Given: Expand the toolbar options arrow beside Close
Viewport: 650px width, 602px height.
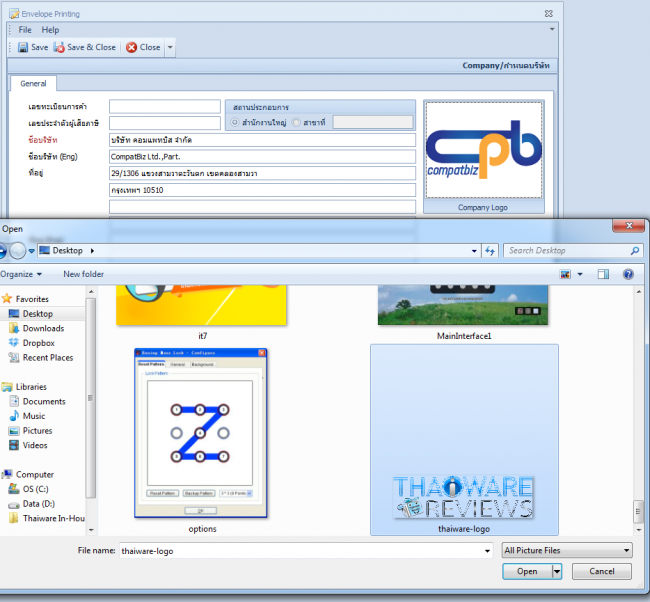Looking at the screenshot, I should pyautogui.click(x=170, y=47).
